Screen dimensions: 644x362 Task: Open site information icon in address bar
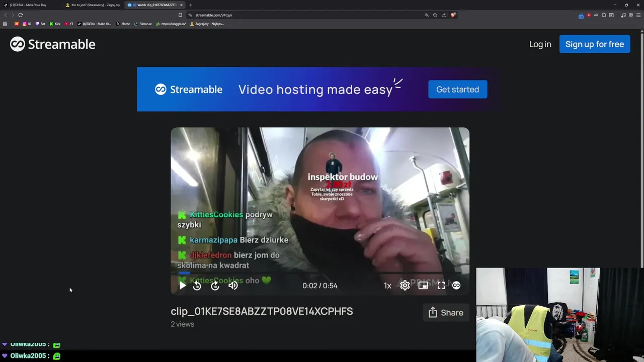190,15
